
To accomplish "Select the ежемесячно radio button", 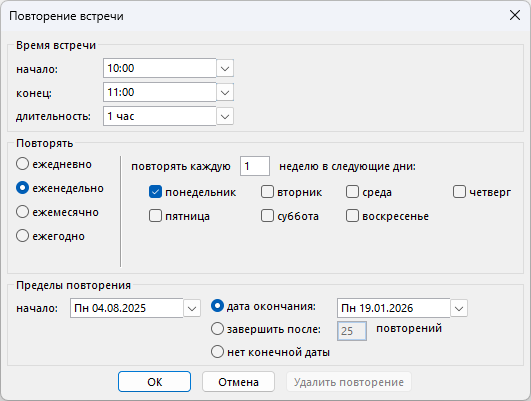I will coord(22,212).
